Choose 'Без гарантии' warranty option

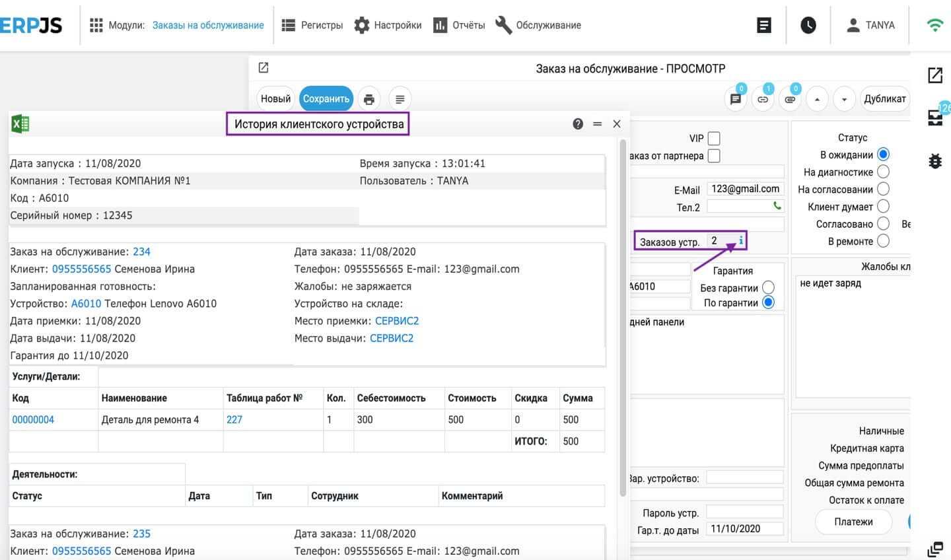[768, 287]
